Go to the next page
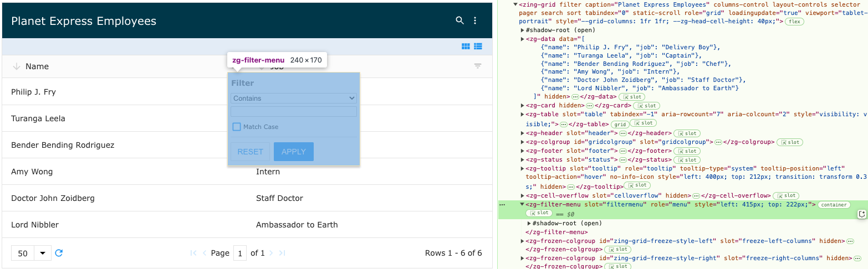Screen dimensions: 868x269 coord(271,253)
